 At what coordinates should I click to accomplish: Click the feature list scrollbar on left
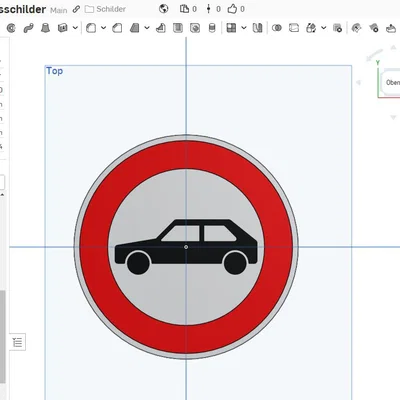[x=2, y=337]
